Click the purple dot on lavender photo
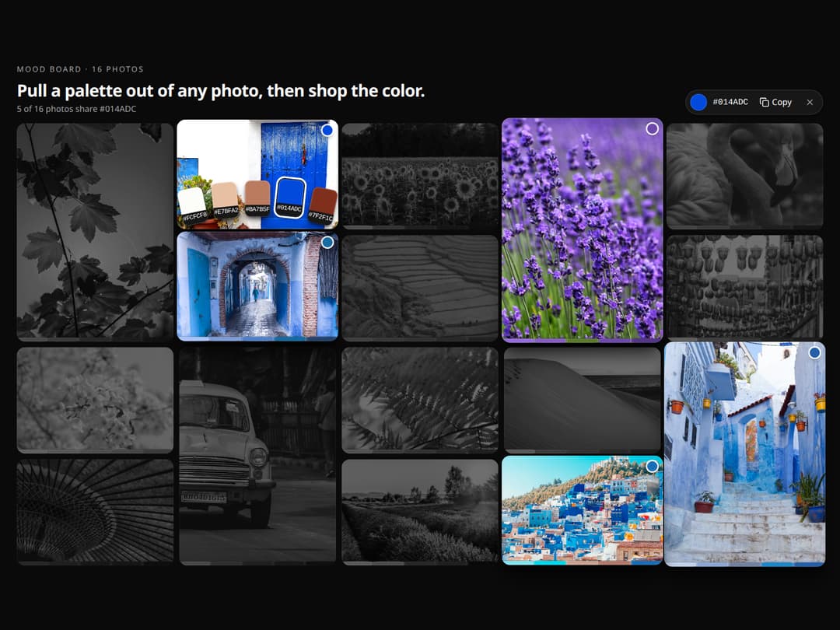This screenshot has height=630, width=840. [x=652, y=128]
